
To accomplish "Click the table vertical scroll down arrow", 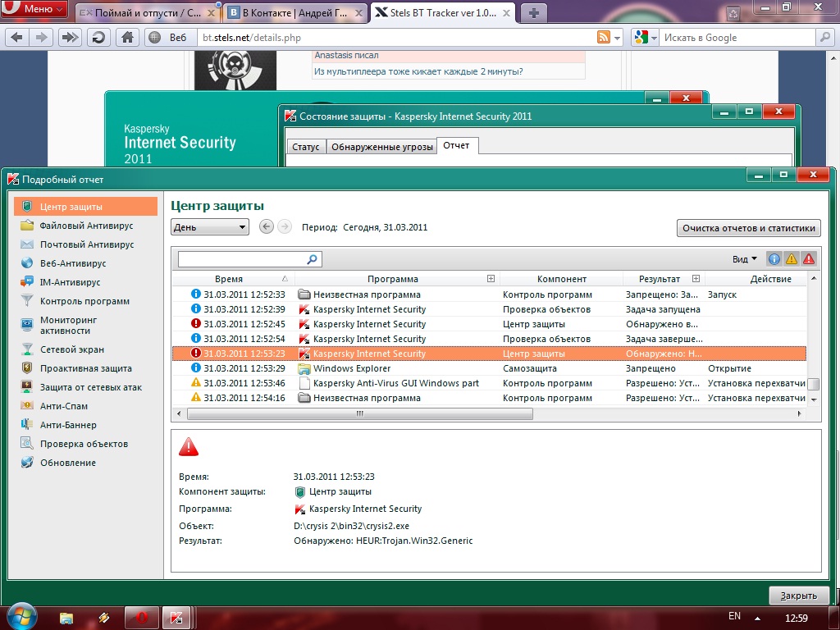I will point(813,399).
